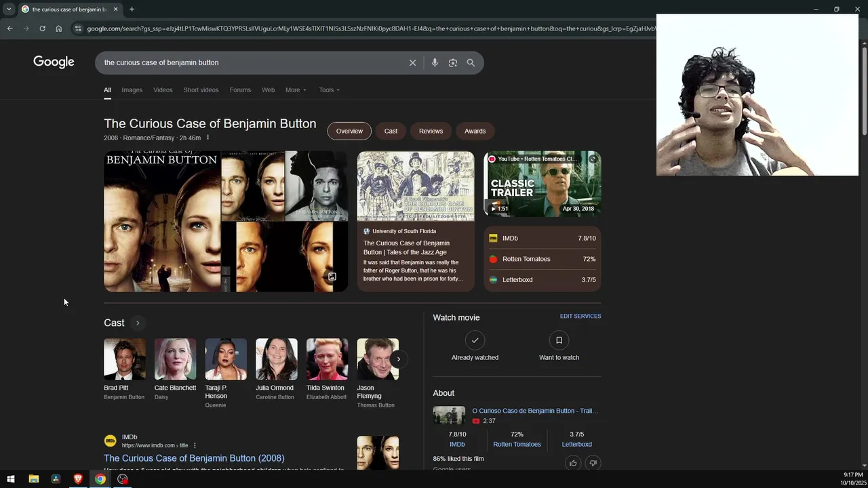Open tab search chevron in title bar

(x=9, y=9)
